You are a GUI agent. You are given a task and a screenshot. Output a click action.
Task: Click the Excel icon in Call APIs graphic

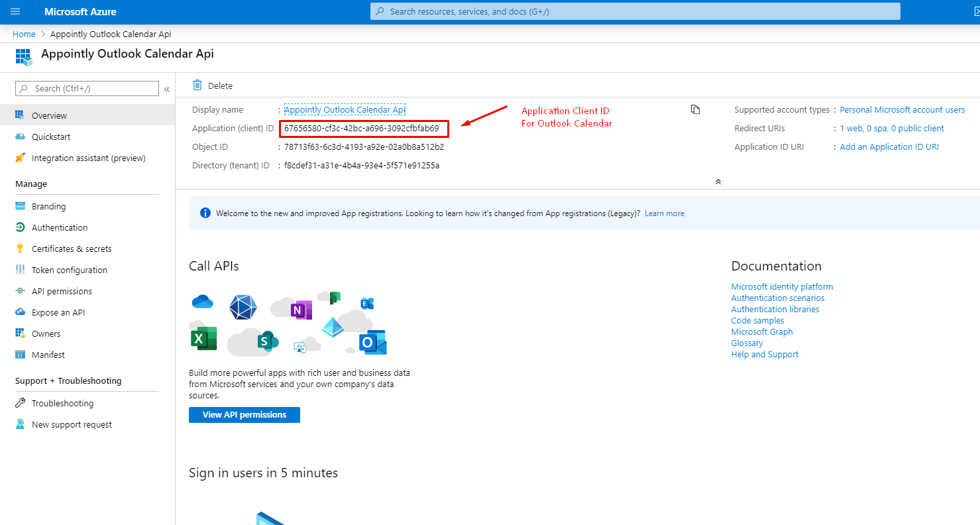pyautogui.click(x=203, y=338)
